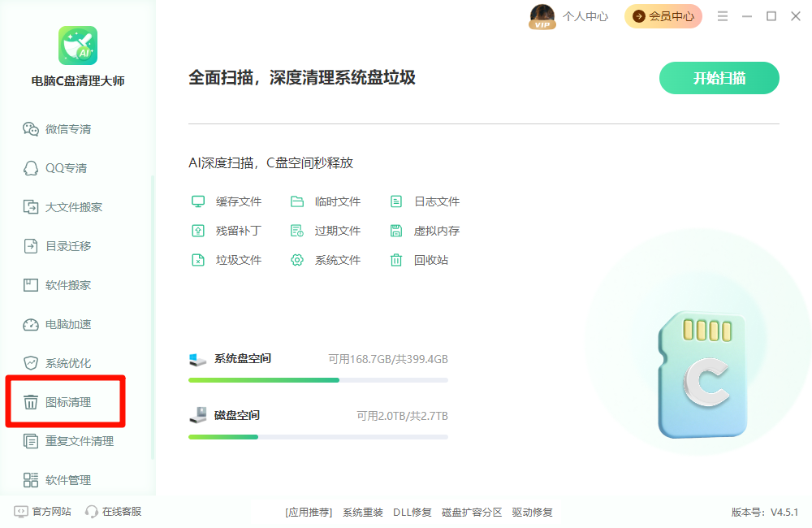The image size is (812, 528).
Task: Open 磁盘扩容分区 link
Action: 472,513
